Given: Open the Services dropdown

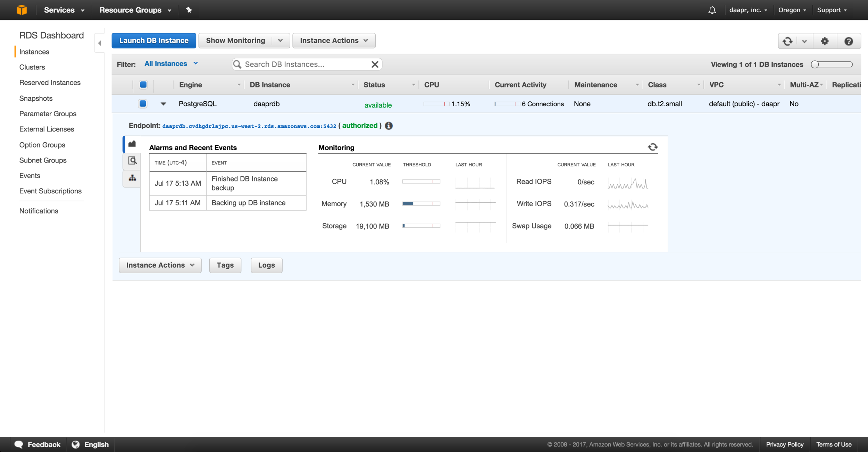Looking at the screenshot, I should pos(64,10).
